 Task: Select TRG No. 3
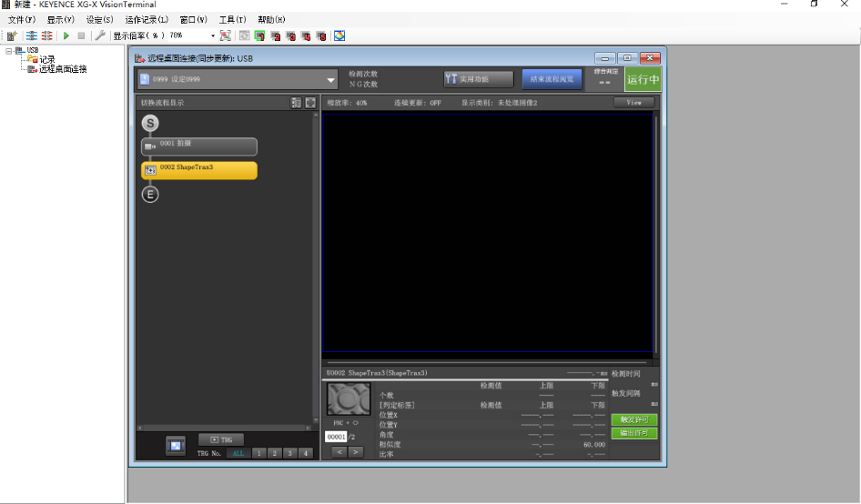click(x=290, y=453)
